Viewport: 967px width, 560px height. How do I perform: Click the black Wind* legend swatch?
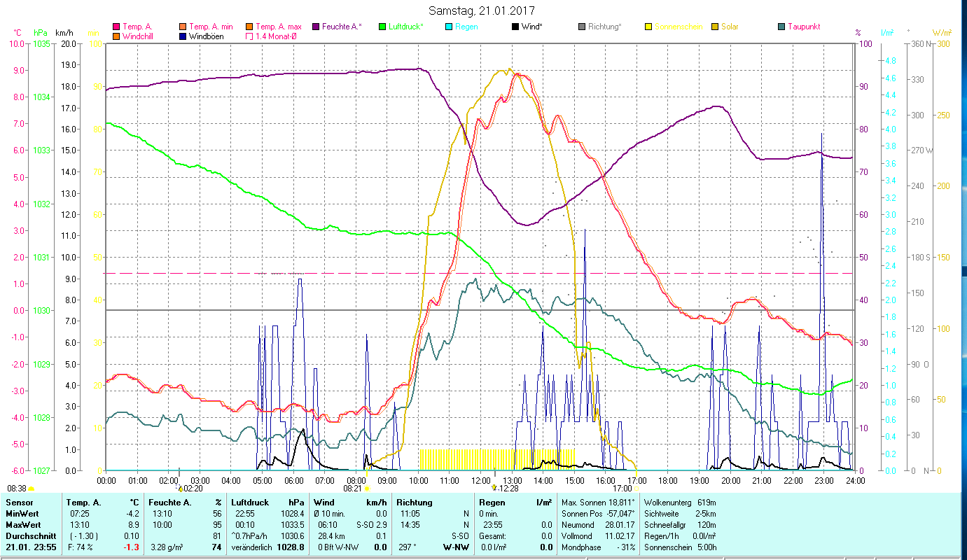pyautogui.click(x=515, y=27)
